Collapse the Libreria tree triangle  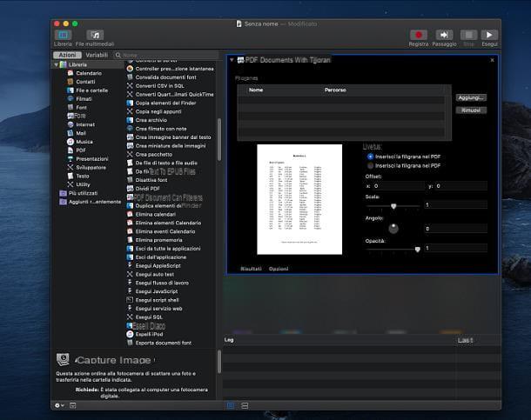click(x=57, y=64)
